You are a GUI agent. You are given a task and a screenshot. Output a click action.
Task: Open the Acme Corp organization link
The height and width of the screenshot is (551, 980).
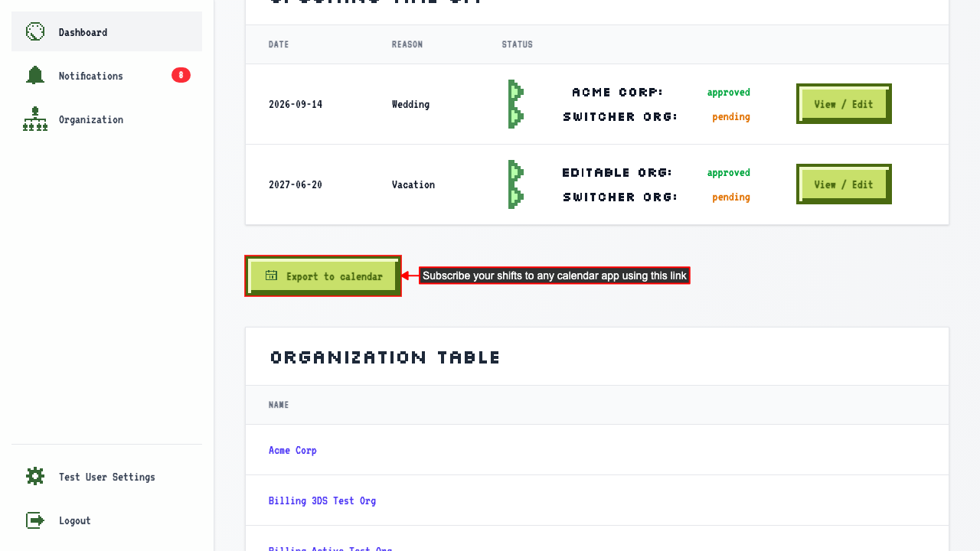(x=292, y=450)
